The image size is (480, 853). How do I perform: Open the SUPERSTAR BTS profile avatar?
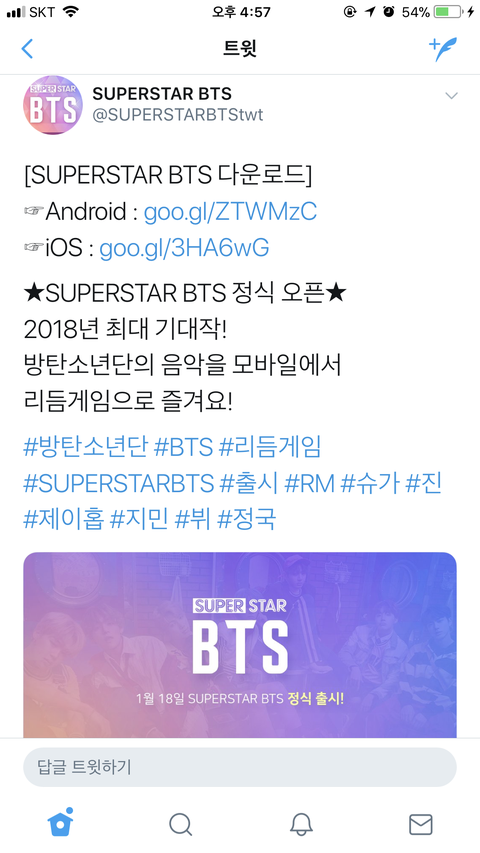pos(53,104)
